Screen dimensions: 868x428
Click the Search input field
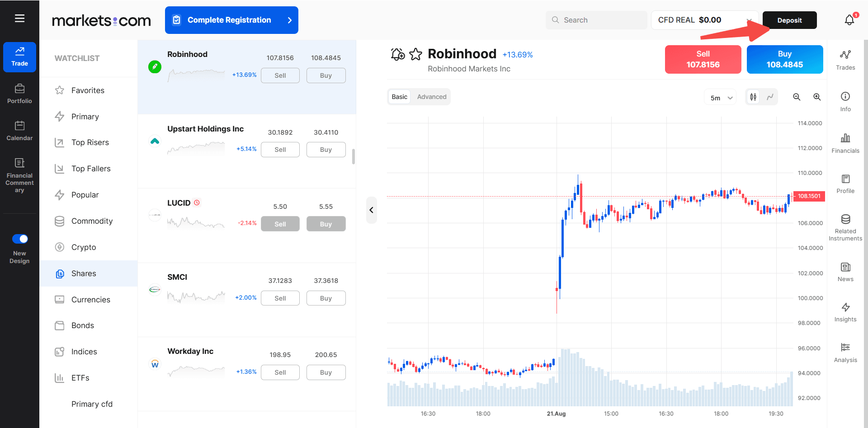(596, 20)
